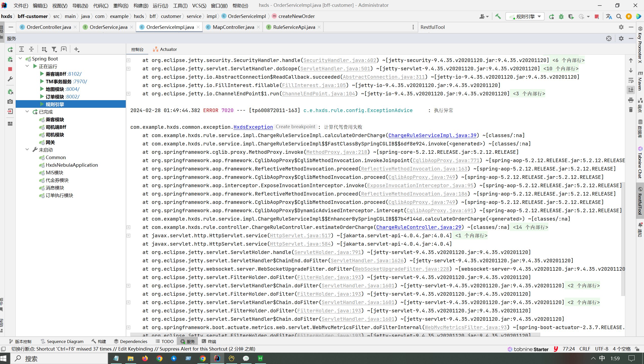Expand folded SecurityHandler stack frames
Screen dimensions: 644x364
(129, 60)
